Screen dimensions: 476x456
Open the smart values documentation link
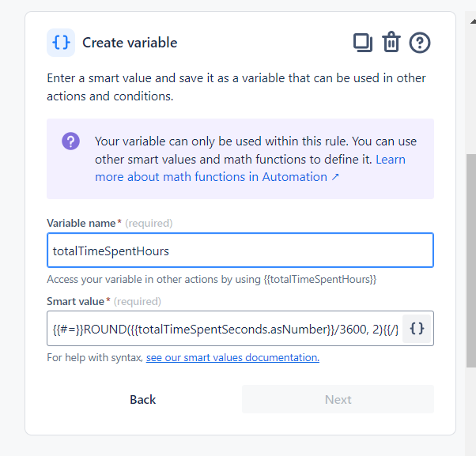(232, 358)
